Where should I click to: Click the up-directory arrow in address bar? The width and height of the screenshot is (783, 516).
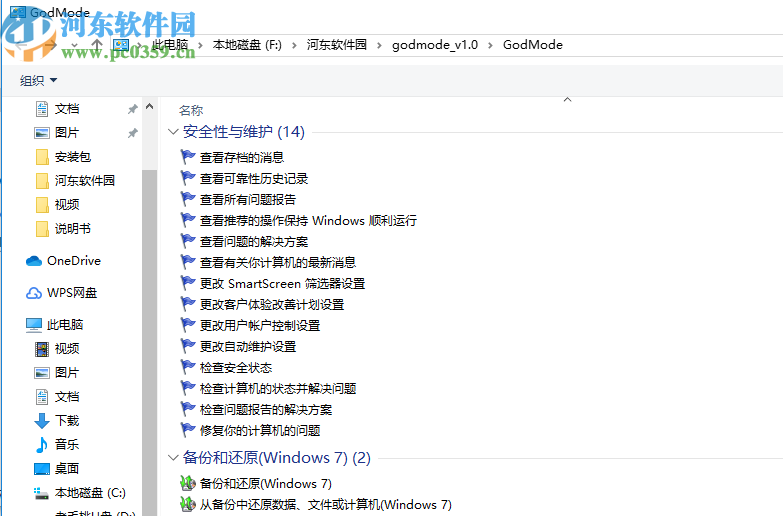pyautogui.click(x=97, y=45)
